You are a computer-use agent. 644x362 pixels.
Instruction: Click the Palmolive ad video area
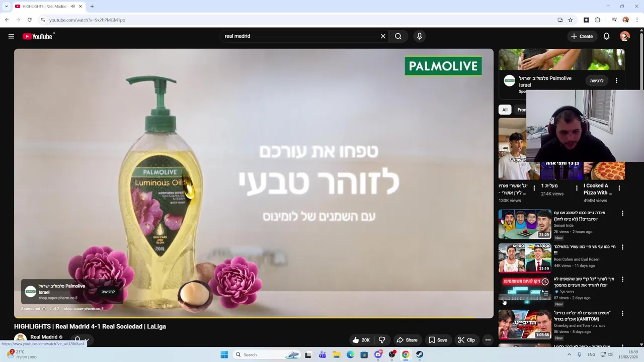(x=254, y=184)
